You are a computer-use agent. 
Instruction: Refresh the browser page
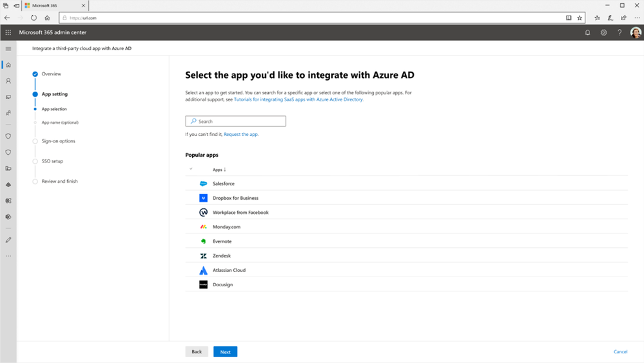pos(34,17)
